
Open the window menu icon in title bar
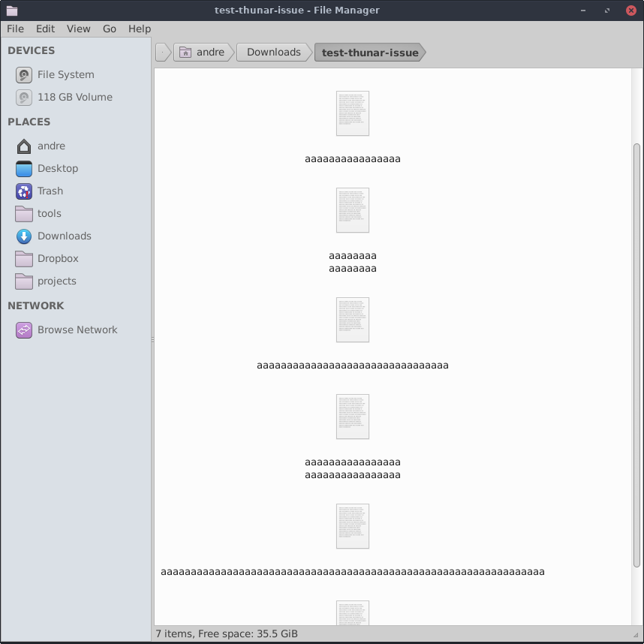(x=11, y=11)
